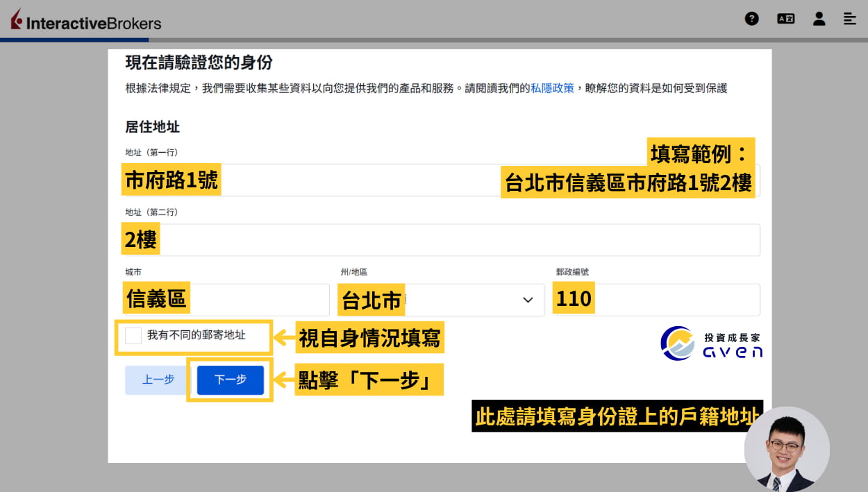868x492 pixels.
Task: Click the 現在請驗證您的身份 heading
Action: 199,63
